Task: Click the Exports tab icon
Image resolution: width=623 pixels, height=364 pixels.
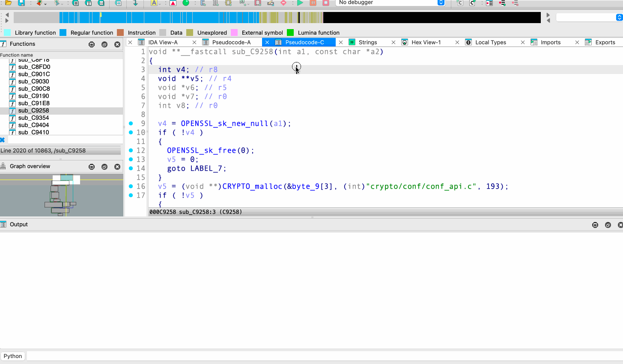Action: click(588, 42)
